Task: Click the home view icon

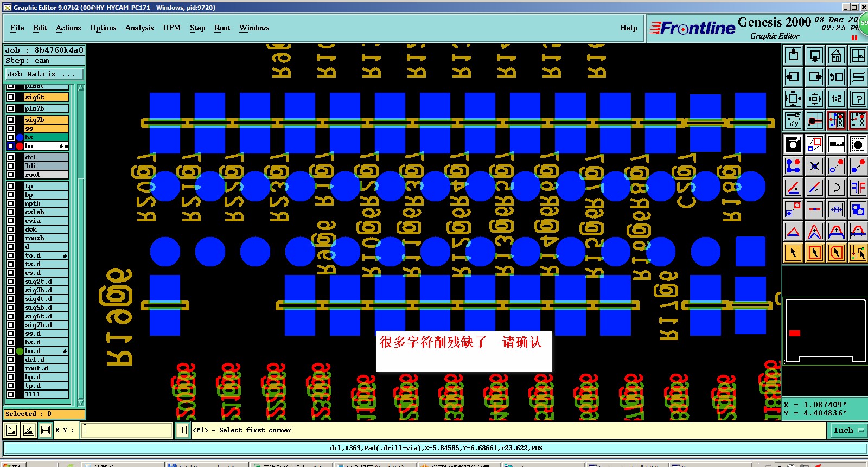Action: [837, 55]
